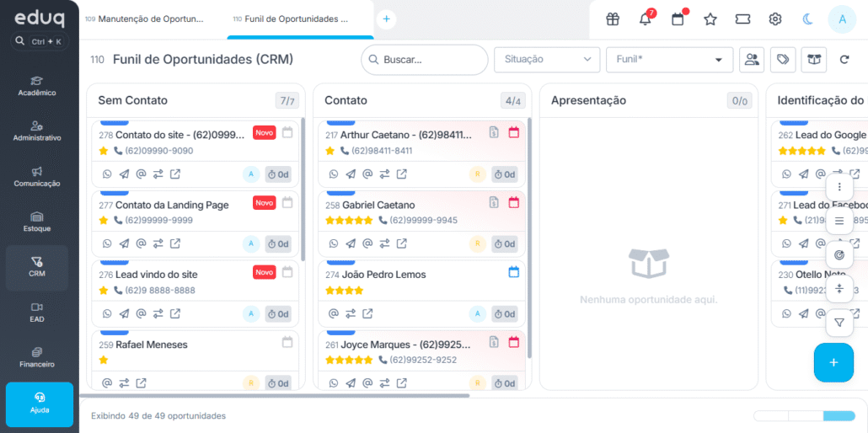Click the send email @ icon on Arthur Caetano card
Screen dimensions: 868x433
click(367, 174)
